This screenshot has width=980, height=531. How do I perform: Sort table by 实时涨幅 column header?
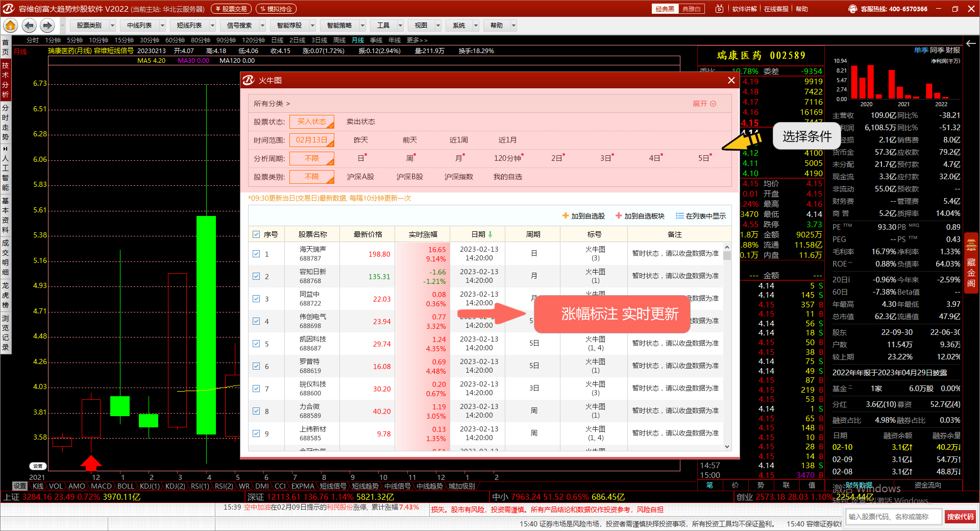(x=423, y=234)
